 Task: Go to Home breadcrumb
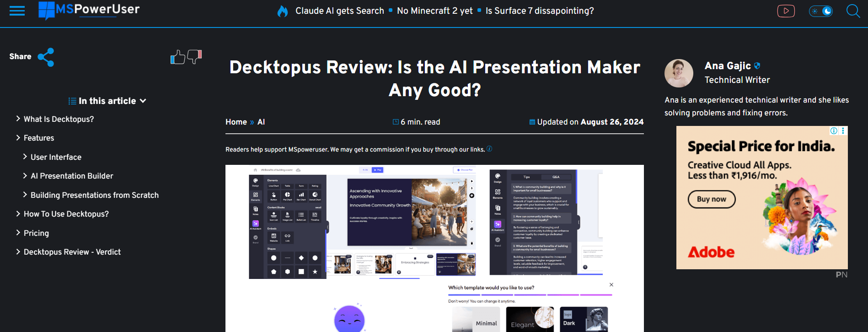tap(236, 122)
